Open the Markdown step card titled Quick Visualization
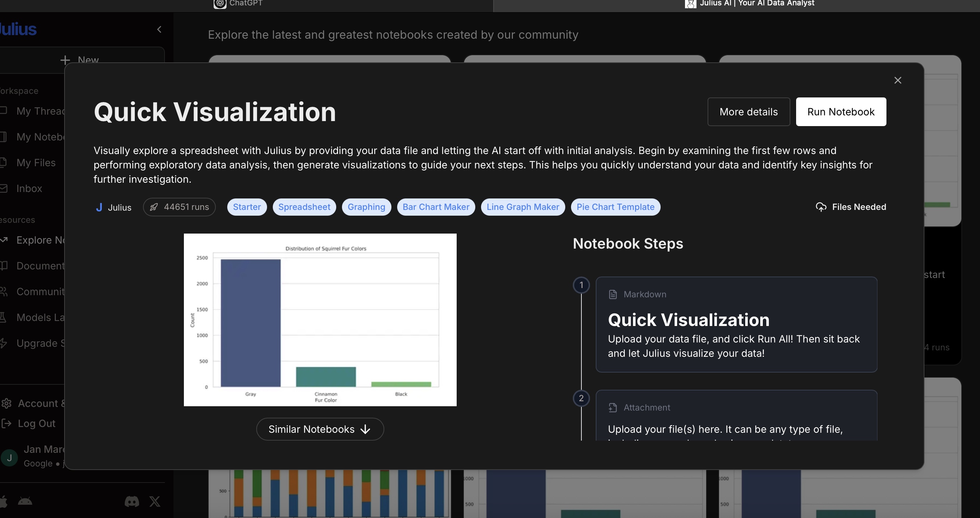Screen dimensions: 980x518 coord(736,325)
